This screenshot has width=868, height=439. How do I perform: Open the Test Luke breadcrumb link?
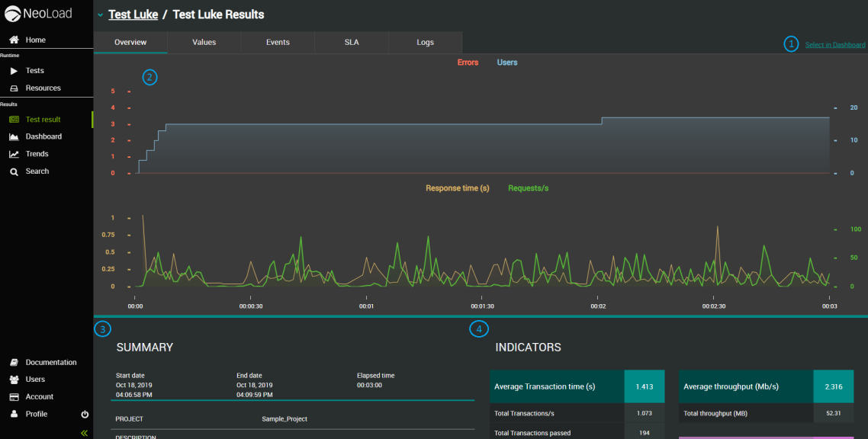133,14
